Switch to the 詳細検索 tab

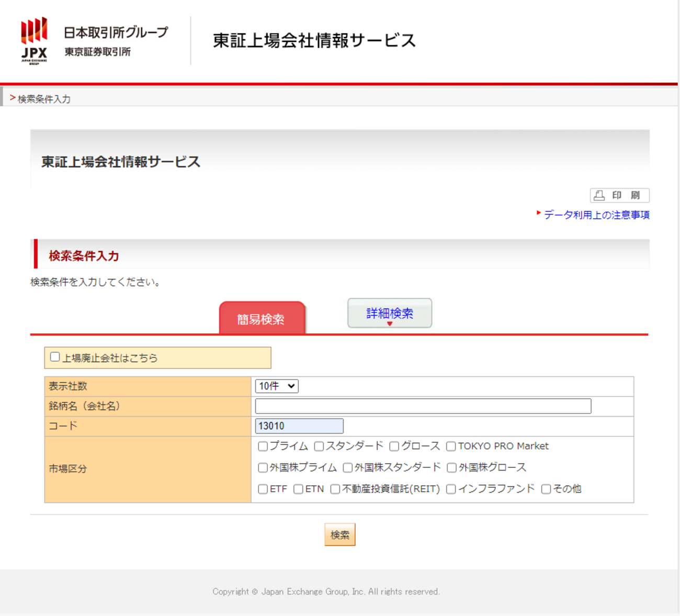[x=389, y=312]
